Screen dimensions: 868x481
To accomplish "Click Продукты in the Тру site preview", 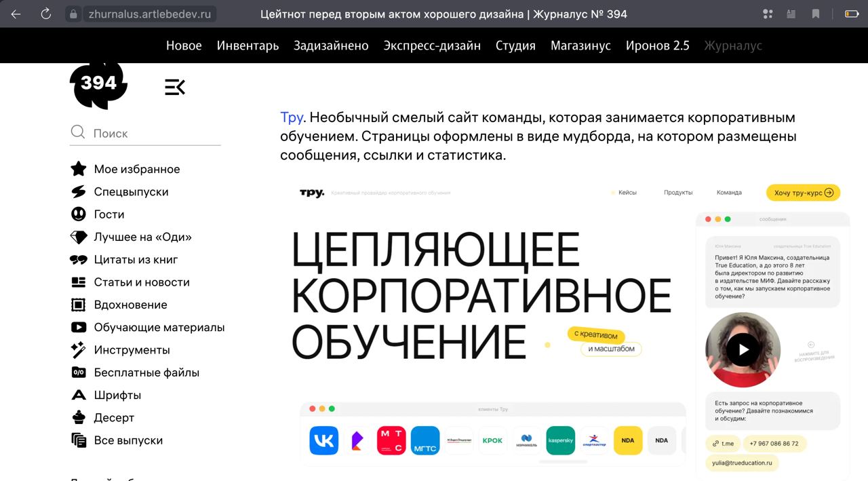I will click(x=678, y=193).
